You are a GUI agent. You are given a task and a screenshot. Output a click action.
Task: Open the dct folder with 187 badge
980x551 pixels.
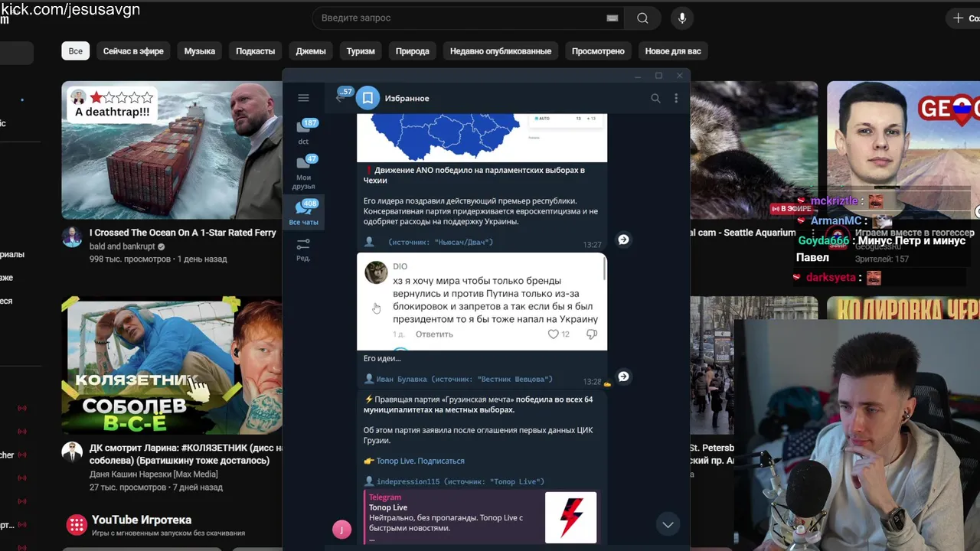click(305, 132)
